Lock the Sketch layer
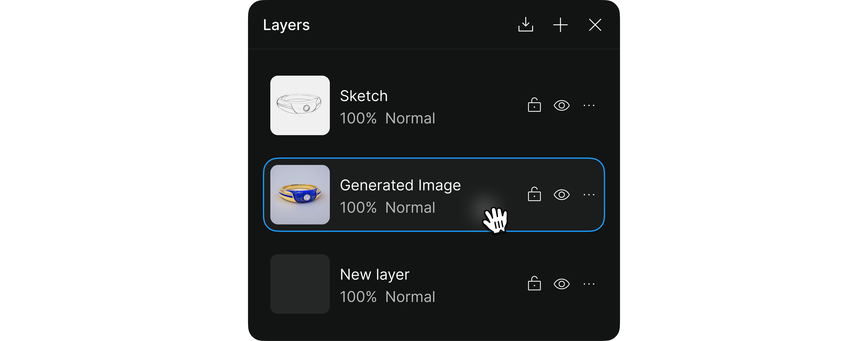Image resolution: width=868 pixels, height=341 pixels. (534, 105)
